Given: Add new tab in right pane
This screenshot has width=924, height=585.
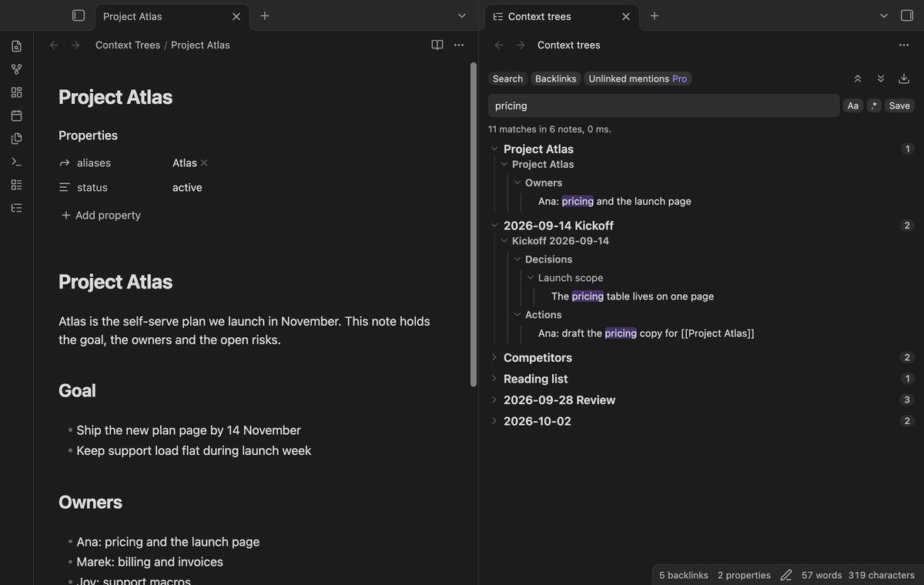Looking at the screenshot, I should coord(654,15).
